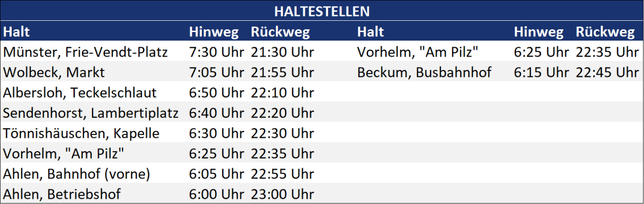Click the left Rückweg column header
644x204 pixels.
(x=281, y=32)
